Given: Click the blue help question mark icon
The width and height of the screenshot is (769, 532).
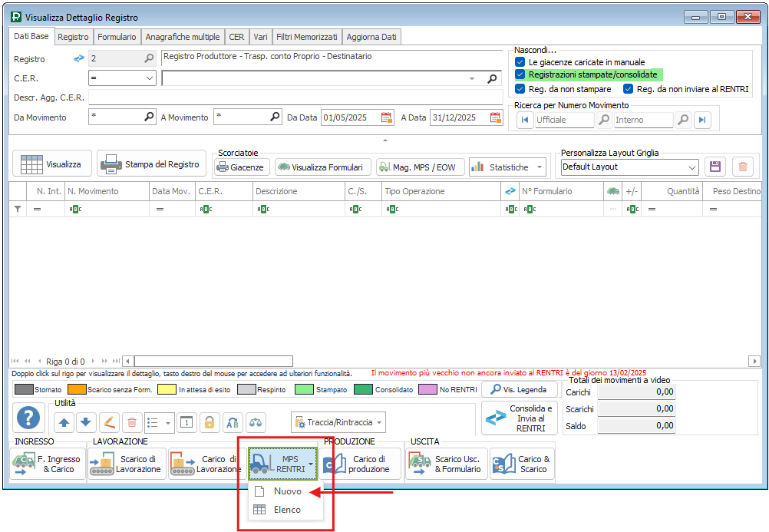Looking at the screenshot, I should [x=28, y=418].
